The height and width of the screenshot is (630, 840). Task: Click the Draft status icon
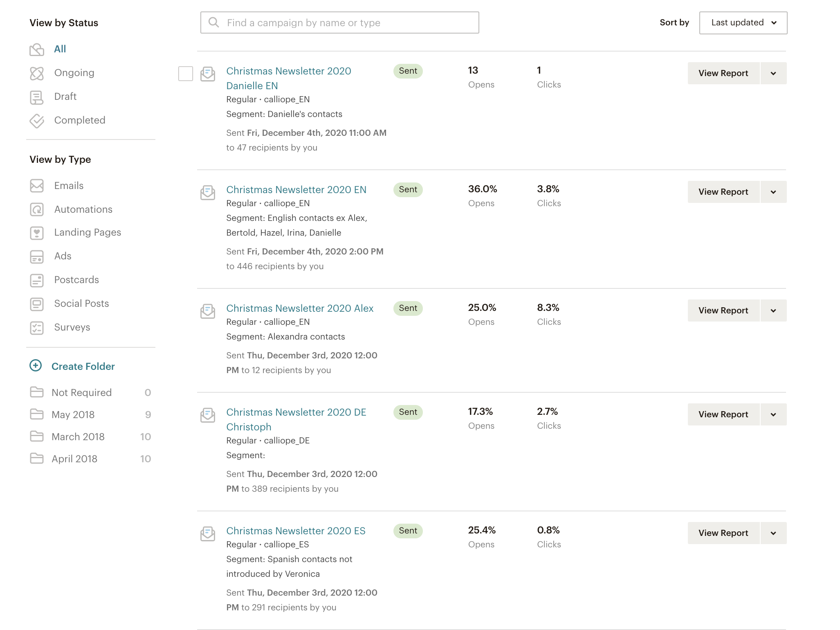pos(37,97)
